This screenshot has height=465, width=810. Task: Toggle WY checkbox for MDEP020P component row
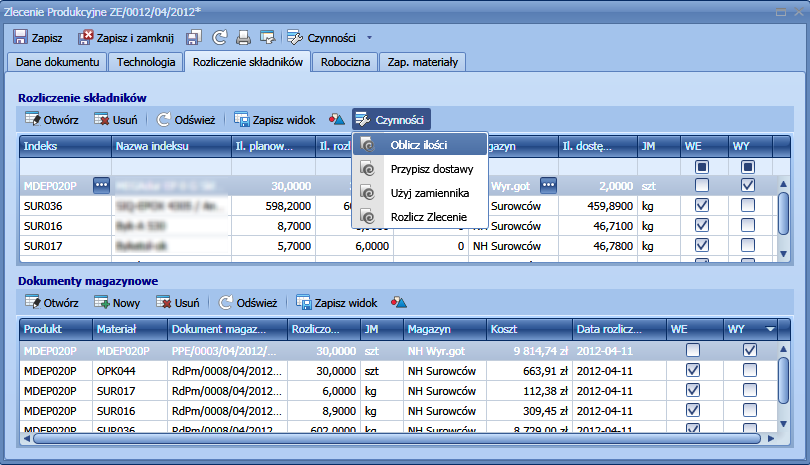tap(748, 185)
